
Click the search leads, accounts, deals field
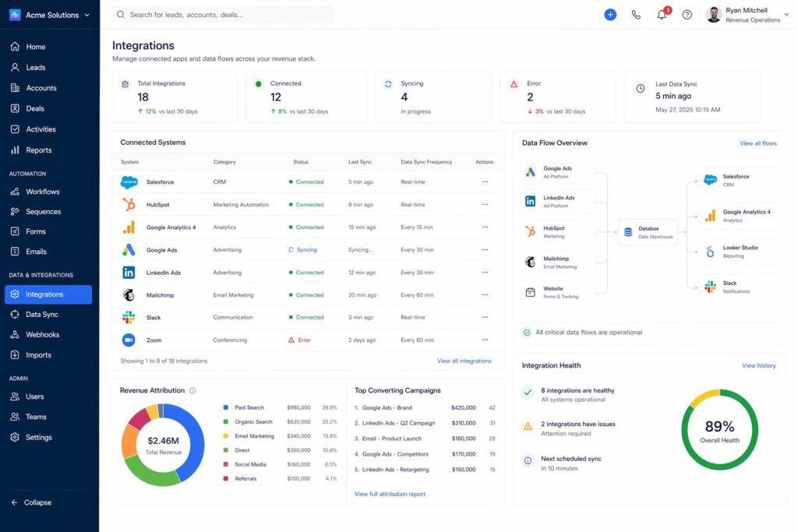click(223, 15)
